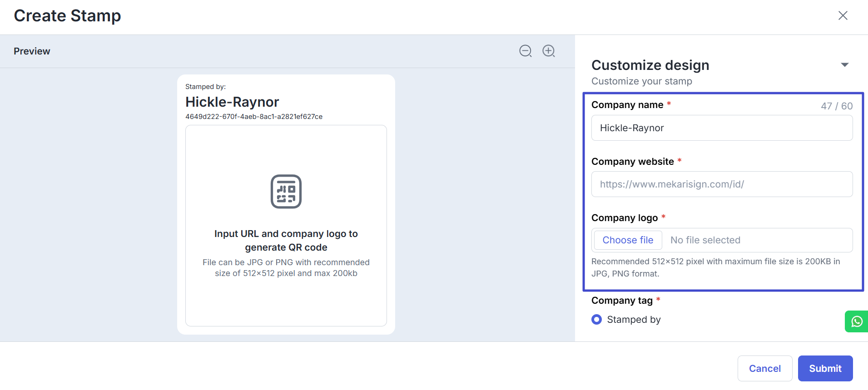The width and height of the screenshot is (868, 390).
Task: Click the QR code preview box
Action: coord(286,226)
